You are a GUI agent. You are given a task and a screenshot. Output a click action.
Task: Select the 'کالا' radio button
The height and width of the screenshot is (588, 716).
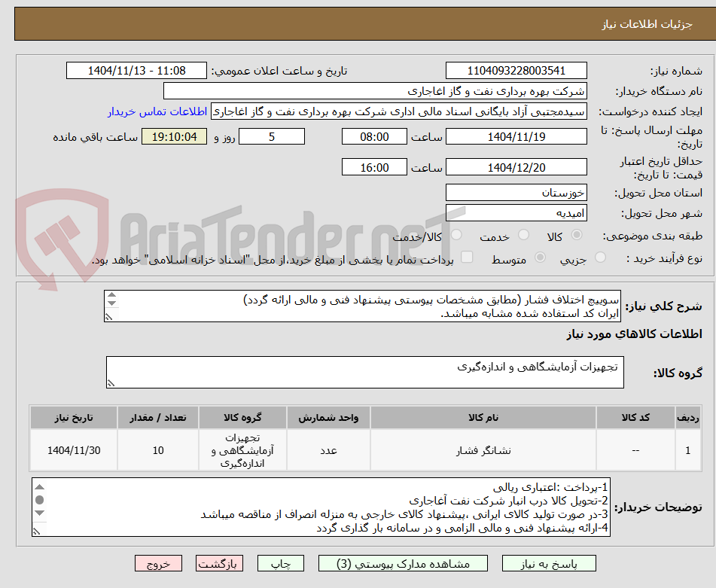[x=577, y=235]
